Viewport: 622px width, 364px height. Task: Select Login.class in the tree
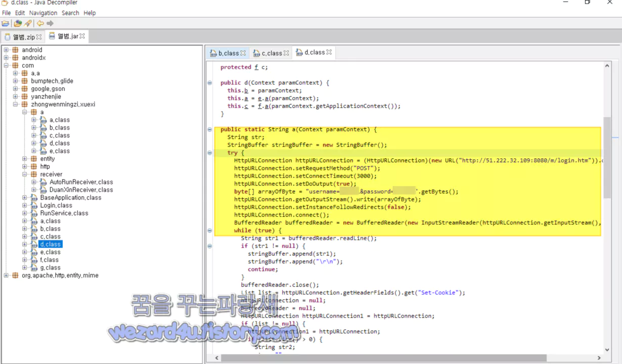[56, 206]
